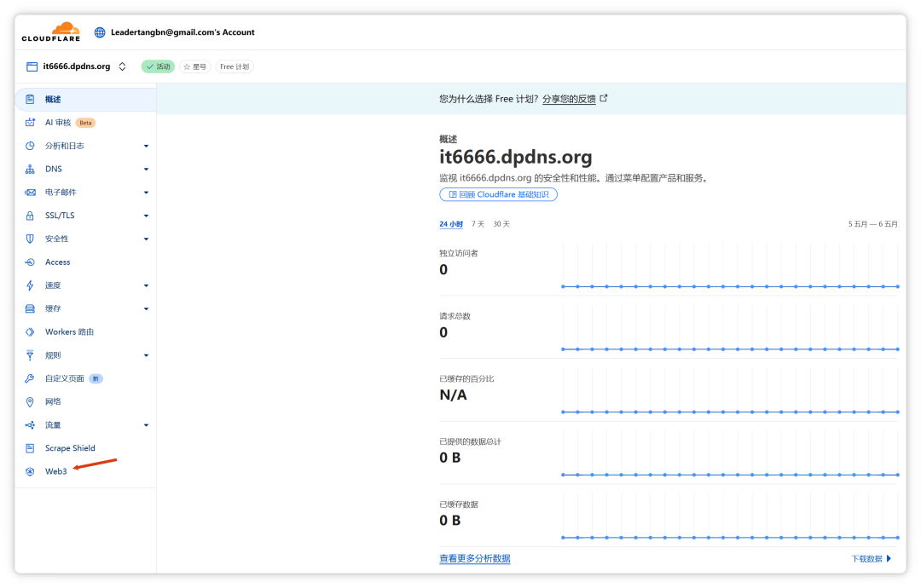Click the 自定义页面 wrench icon
This screenshot has width=921, height=588.
click(30, 378)
